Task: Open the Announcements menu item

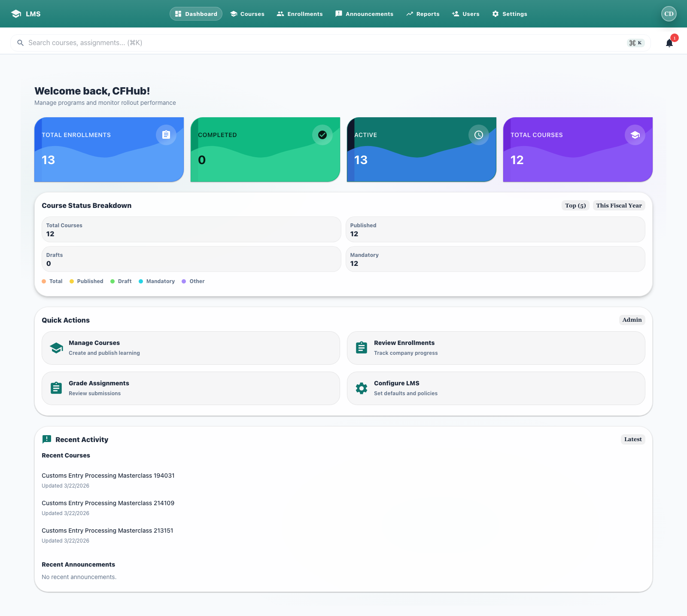Action: (364, 13)
